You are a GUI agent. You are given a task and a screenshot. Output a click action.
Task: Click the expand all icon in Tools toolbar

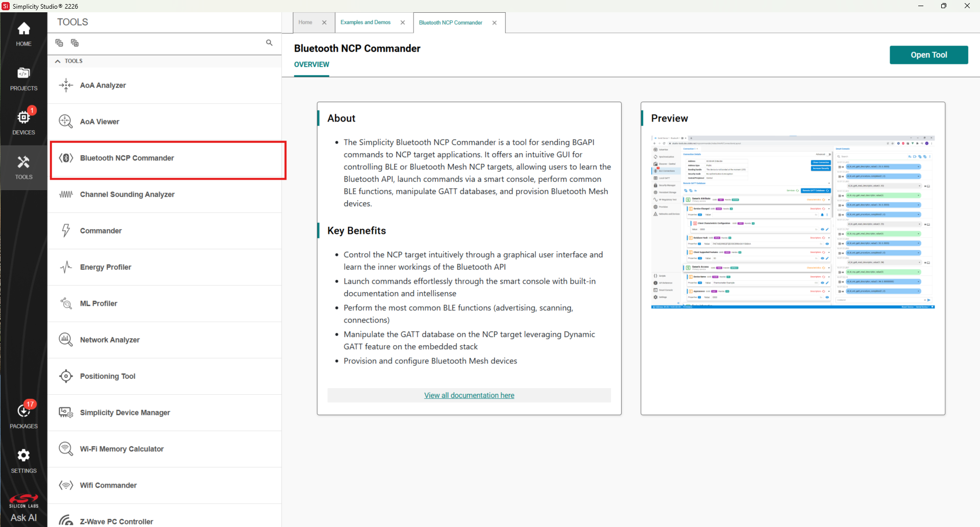pos(75,43)
